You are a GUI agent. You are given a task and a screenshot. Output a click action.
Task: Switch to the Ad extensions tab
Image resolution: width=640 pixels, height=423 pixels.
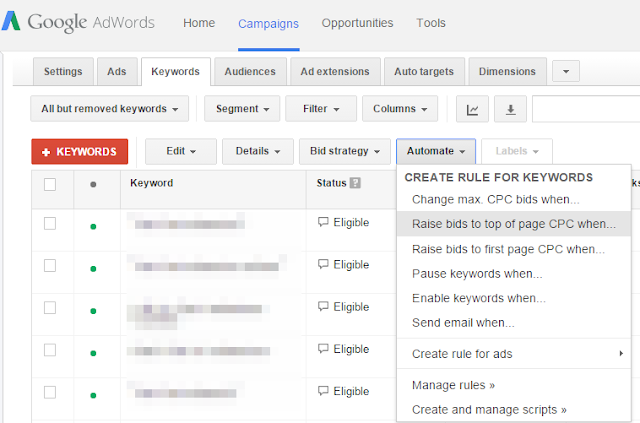335,71
